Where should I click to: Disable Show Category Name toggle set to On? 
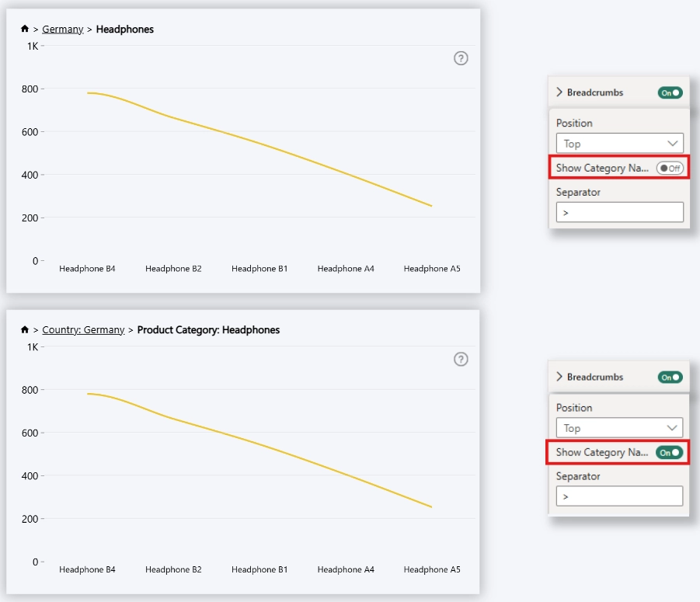point(669,453)
